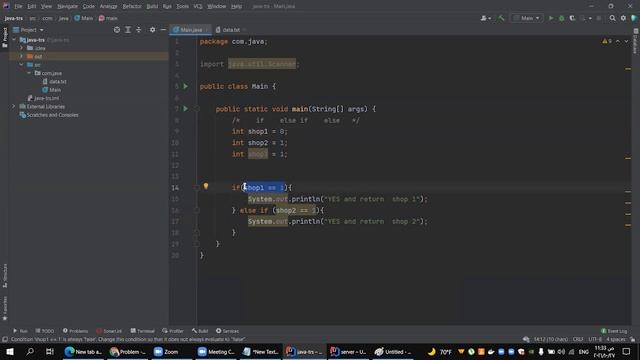Collapse the com.java package
Viewport: 640px width, 360px height.
coord(29,73)
